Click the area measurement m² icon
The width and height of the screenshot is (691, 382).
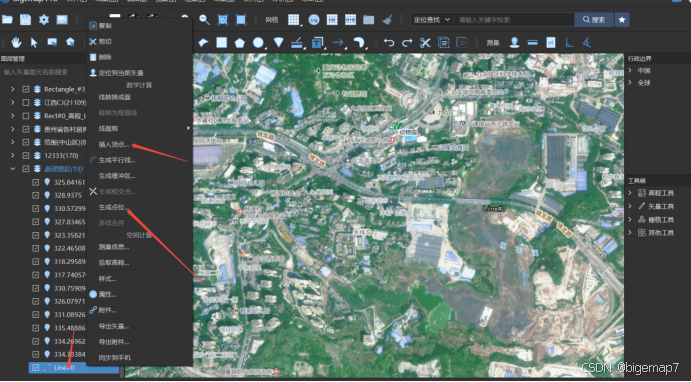(x=551, y=42)
